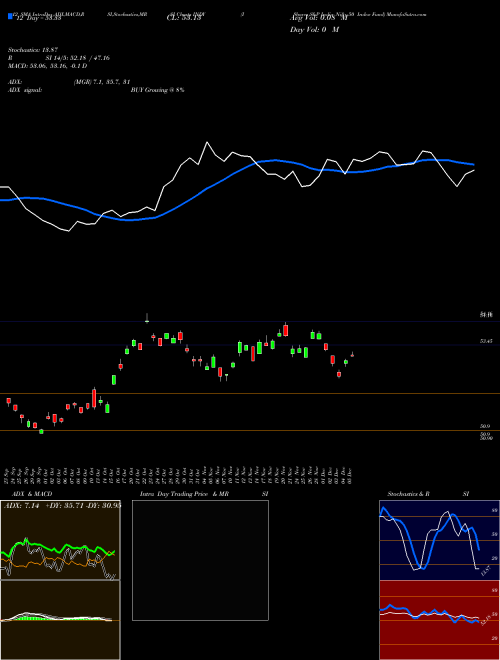
Task: Click the tall candlestick touching the top line
Action: [147, 318]
